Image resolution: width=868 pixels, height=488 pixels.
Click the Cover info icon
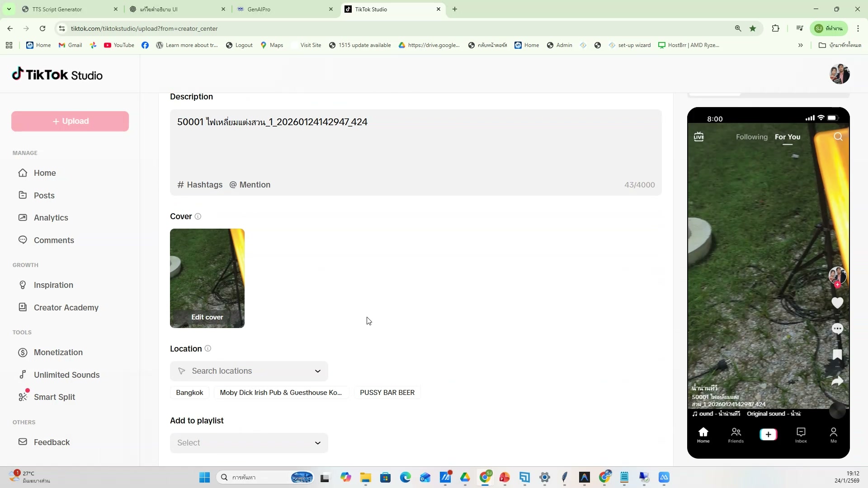pyautogui.click(x=198, y=216)
